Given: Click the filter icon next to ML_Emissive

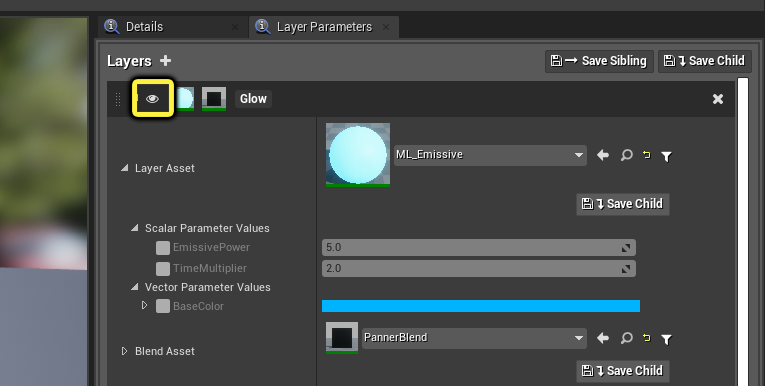Looking at the screenshot, I should [666, 156].
